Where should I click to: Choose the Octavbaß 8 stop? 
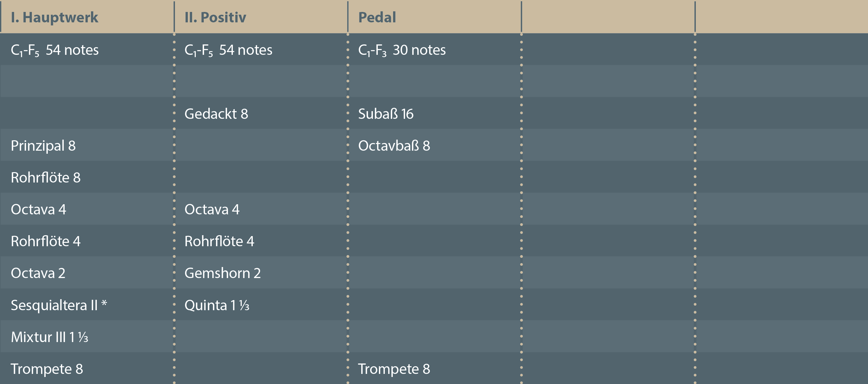pyautogui.click(x=394, y=146)
